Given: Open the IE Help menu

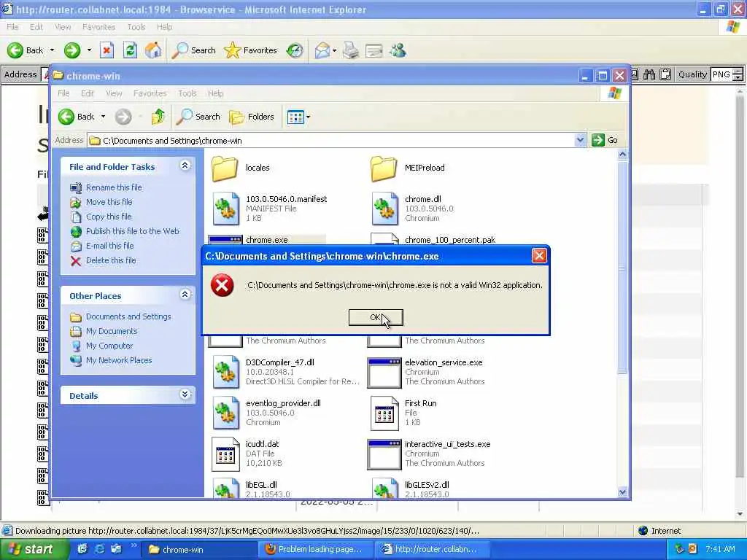Looking at the screenshot, I should 164,27.
